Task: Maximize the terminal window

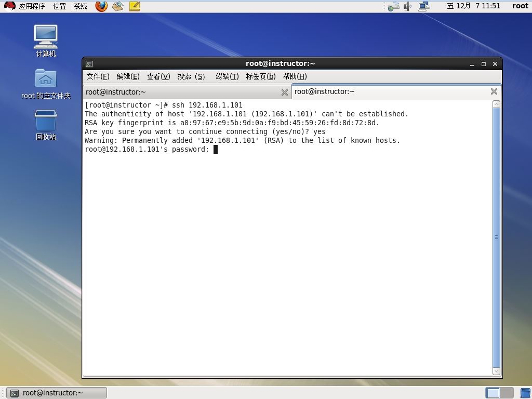Action: [x=484, y=64]
